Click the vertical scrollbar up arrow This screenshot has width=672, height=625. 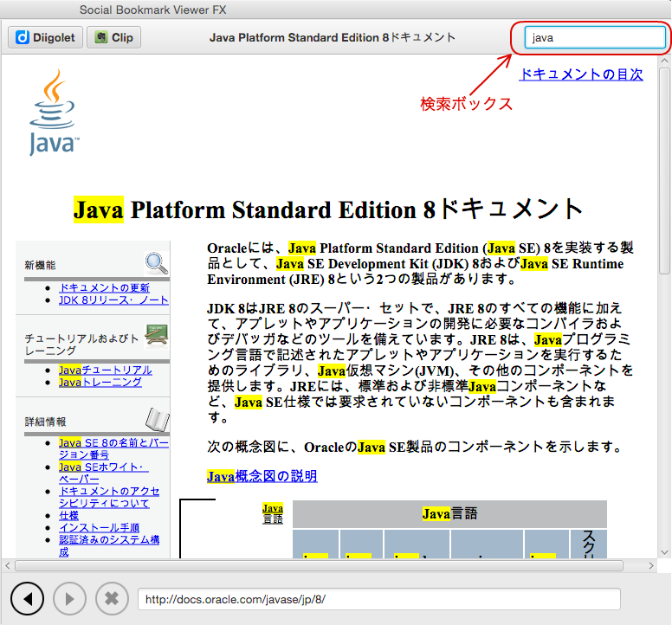[x=664, y=61]
